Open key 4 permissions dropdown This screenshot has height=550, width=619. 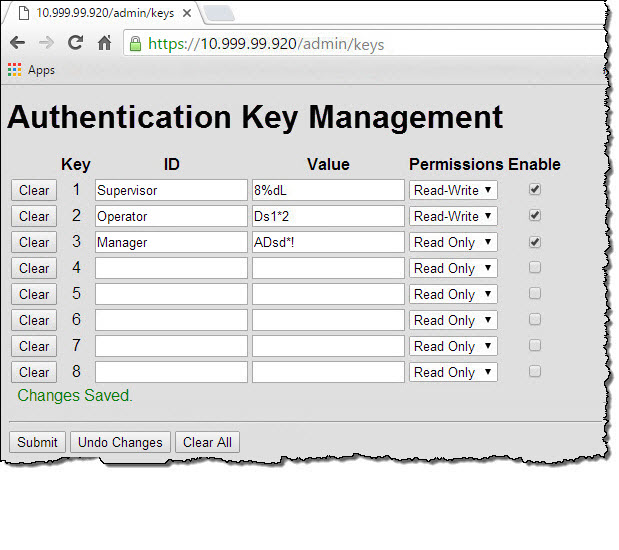tap(453, 268)
